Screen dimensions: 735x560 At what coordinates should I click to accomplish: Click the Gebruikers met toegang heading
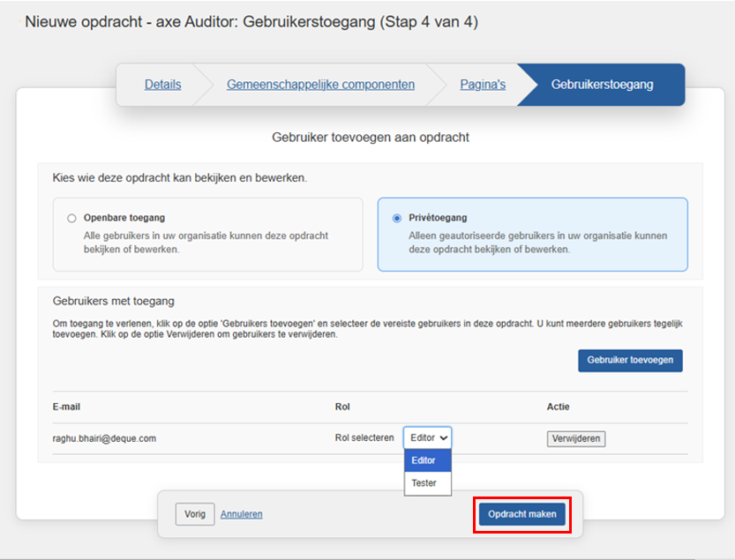click(114, 302)
